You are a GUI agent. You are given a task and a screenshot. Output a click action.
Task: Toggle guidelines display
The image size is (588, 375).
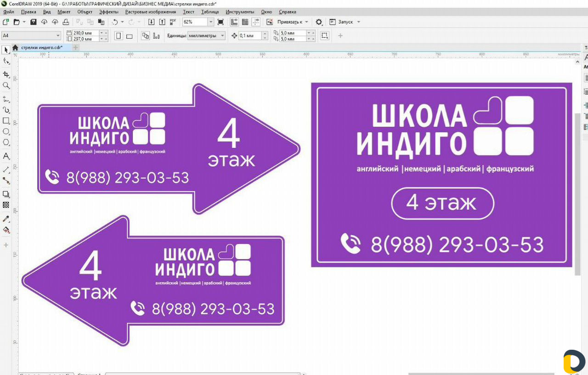pyautogui.click(x=256, y=22)
